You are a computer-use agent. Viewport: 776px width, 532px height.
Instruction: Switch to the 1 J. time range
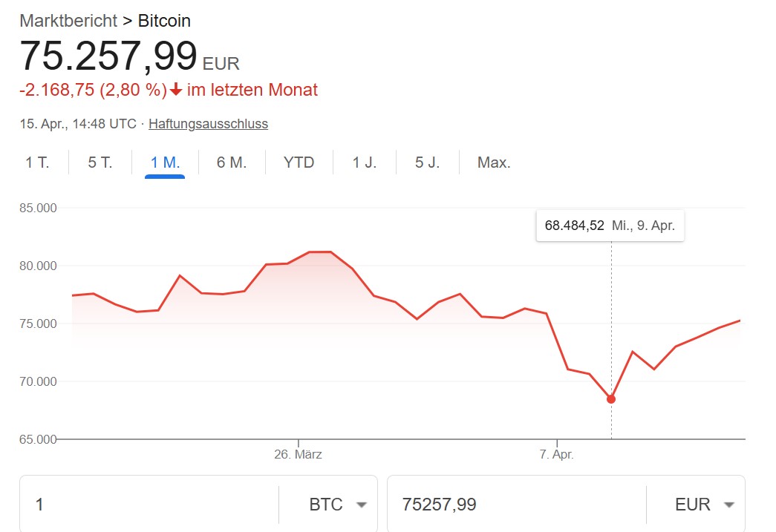365,162
